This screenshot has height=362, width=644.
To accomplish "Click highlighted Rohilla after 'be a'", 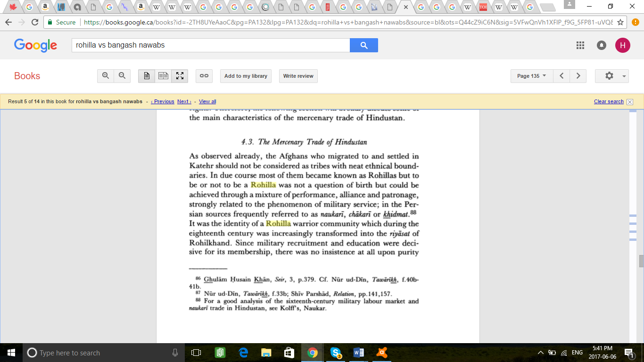I will coord(263,185).
